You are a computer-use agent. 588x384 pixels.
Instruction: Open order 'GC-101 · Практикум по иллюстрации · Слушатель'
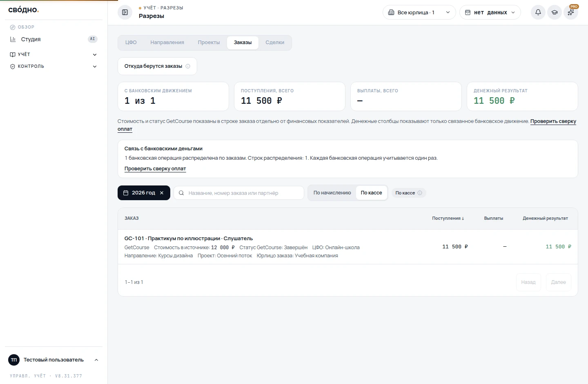pyautogui.click(x=189, y=239)
